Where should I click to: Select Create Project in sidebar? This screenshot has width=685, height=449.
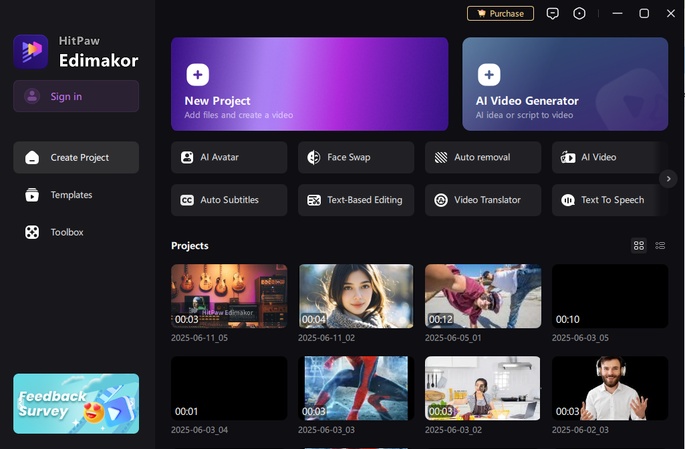coord(76,158)
